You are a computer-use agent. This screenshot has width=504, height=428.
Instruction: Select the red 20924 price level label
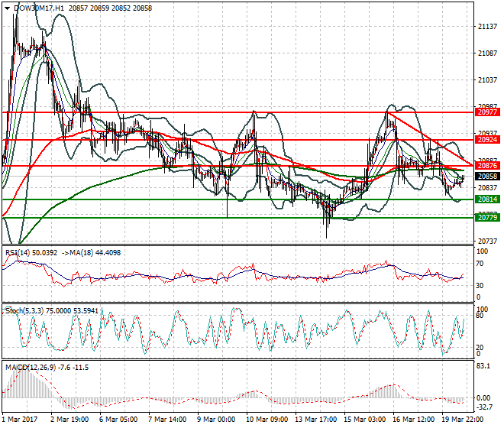(x=487, y=140)
